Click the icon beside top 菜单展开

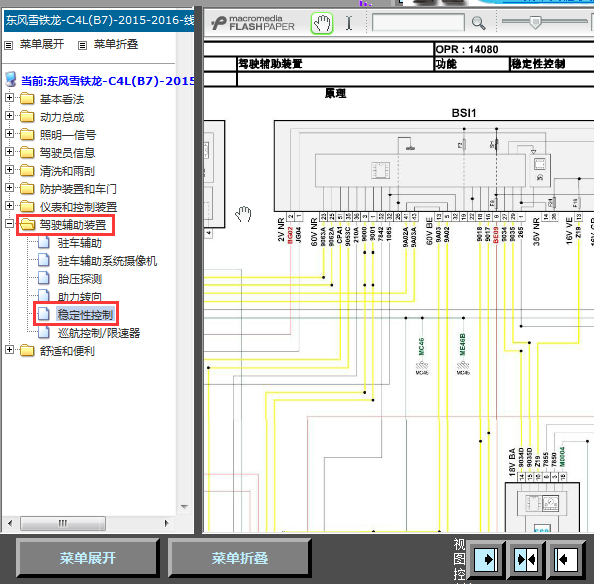(x=9, y=45)
